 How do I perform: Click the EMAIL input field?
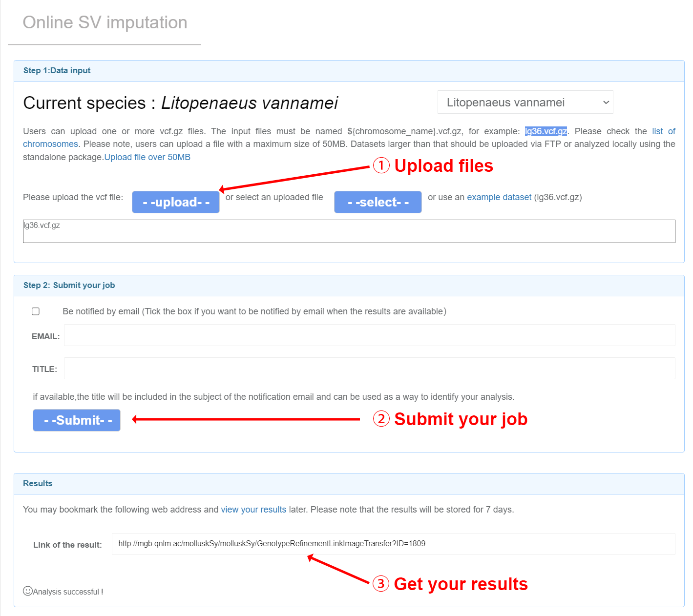pyautogui.click(x=369, y=335)
